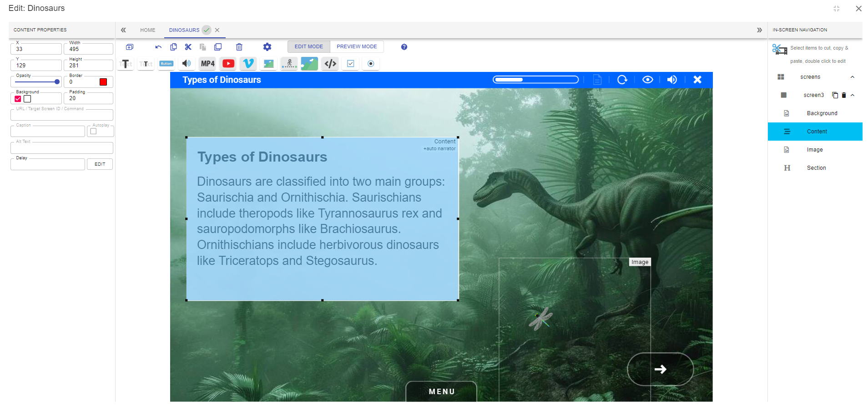Select the Image item in navigation tree
This screenshot has width=868, height=406.
click(x=815, y=150)
